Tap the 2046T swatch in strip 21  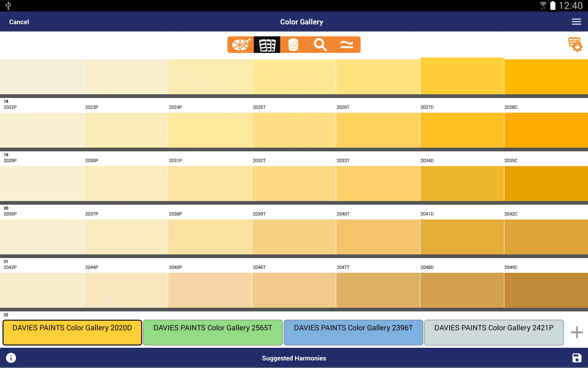coord(294,290)
